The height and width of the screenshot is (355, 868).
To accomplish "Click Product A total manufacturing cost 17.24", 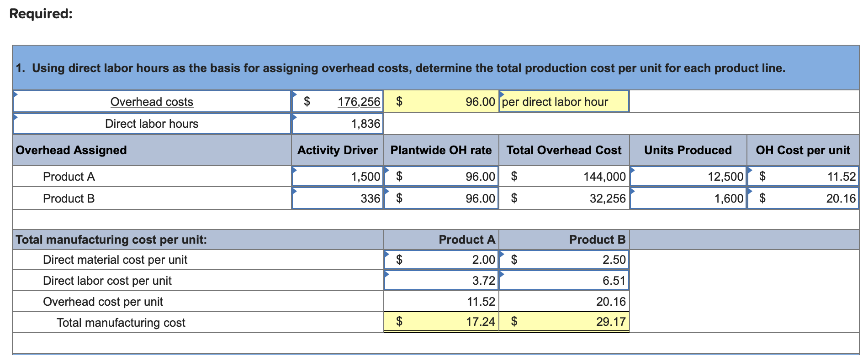I will point(441,322).
